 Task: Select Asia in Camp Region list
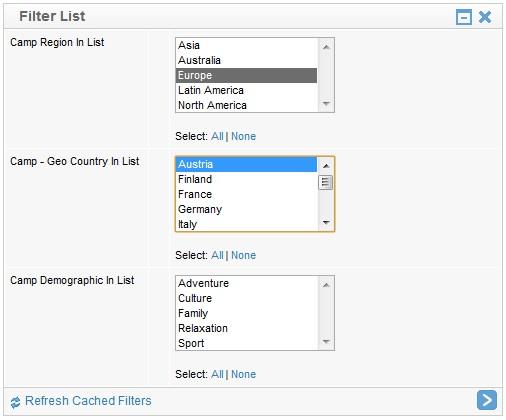coord(246,45)
